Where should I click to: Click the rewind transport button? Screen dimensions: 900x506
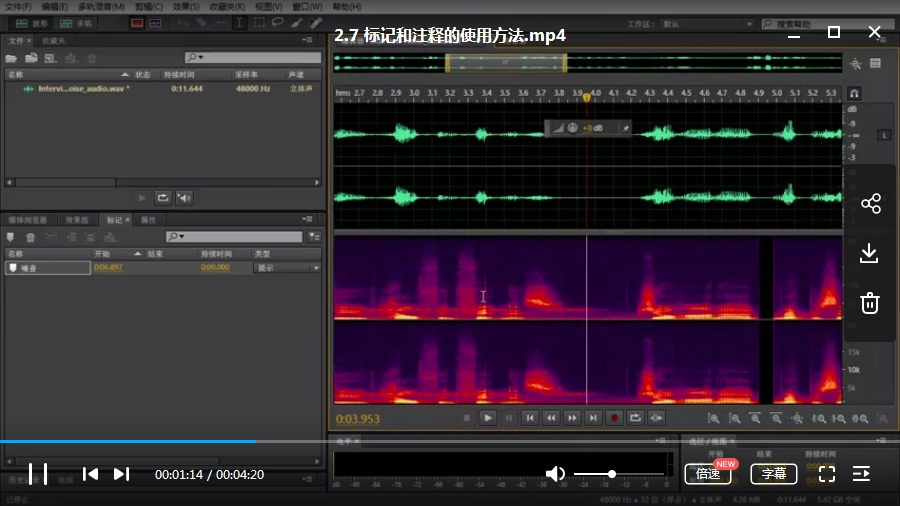[551, 418]
